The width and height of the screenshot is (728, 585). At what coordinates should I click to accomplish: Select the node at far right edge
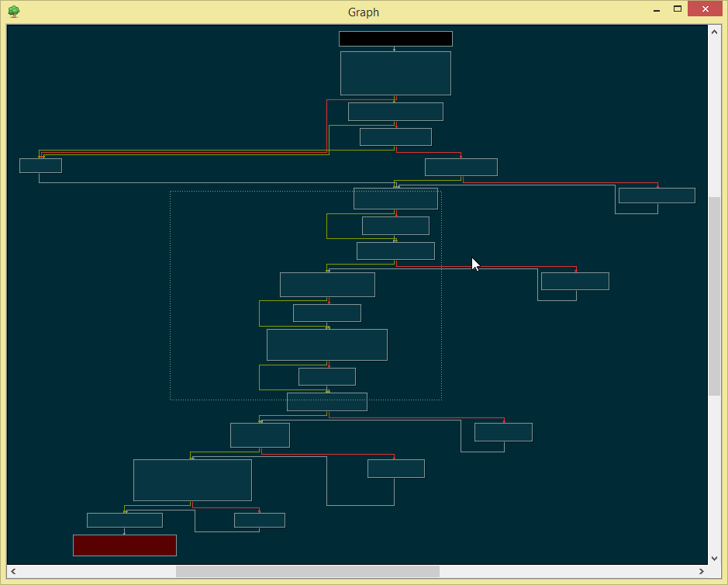(657, 196)
